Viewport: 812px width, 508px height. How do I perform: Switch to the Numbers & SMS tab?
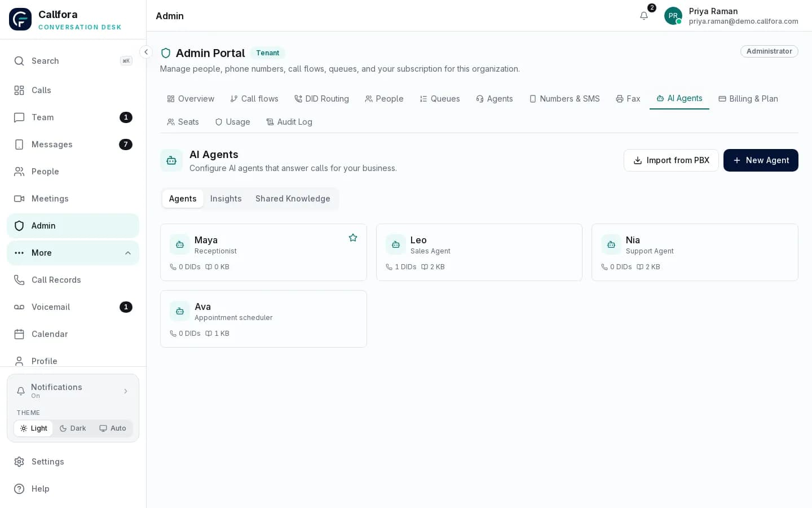point(564,99)
